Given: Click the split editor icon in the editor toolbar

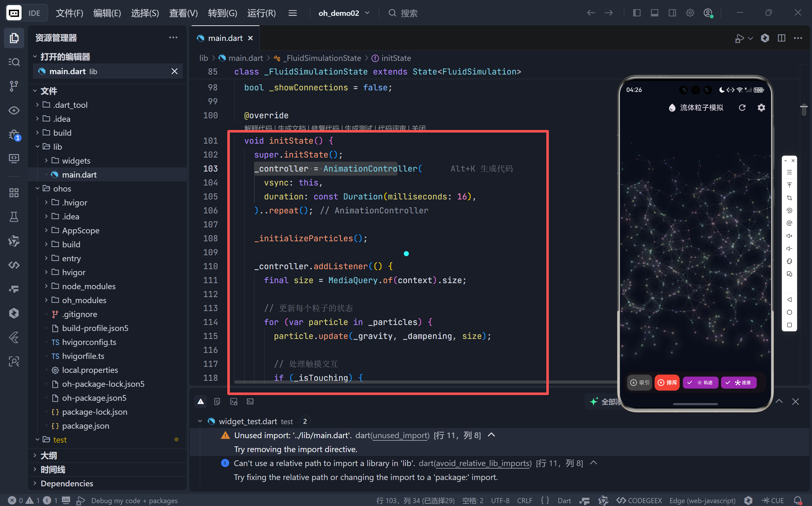Looking at the screenshot, I should point(781,38).
